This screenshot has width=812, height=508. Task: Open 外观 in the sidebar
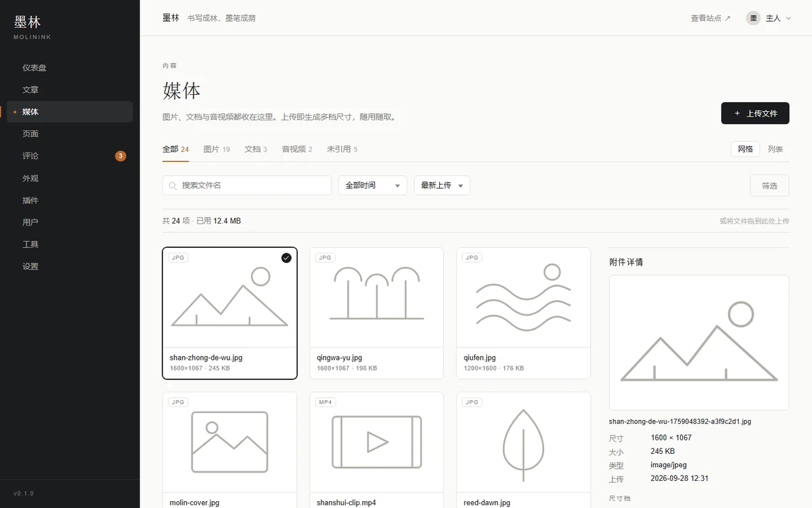(70, 178)
